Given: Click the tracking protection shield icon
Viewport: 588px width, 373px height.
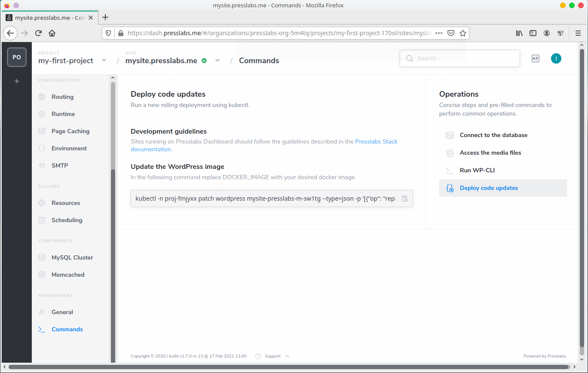Looking at the screenshot, I should pyautogui.click(x=108, y=33).
